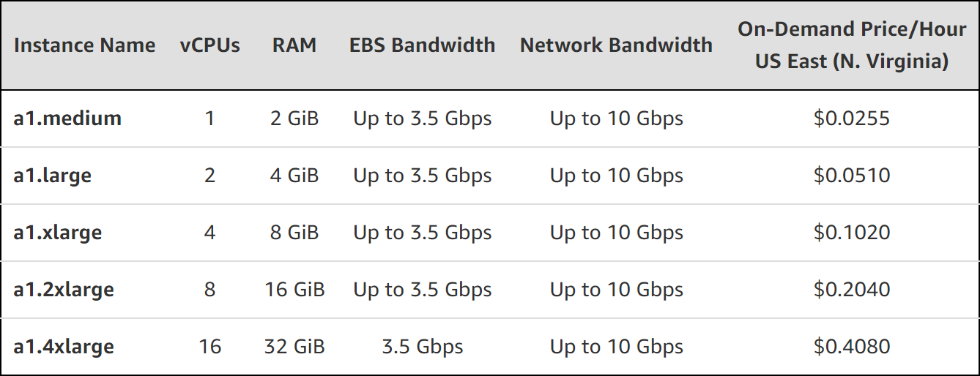Screen dimensions: 980x376
Task: Click the a1.medium Up to 10 Gbps cell
Action: pyautogui.click(x=617, y=119)
